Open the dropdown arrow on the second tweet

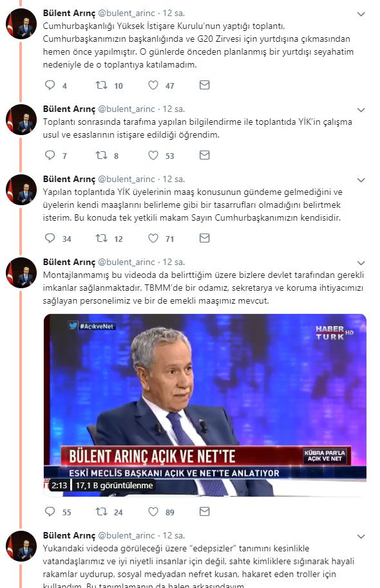361,110
